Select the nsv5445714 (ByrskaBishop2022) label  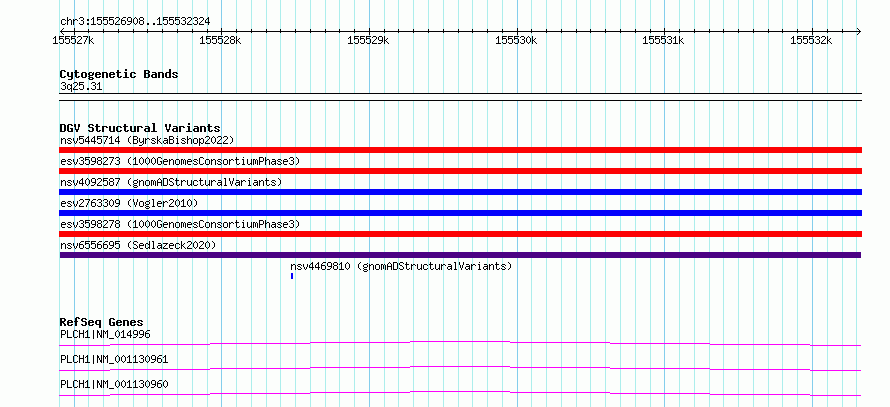[x=147, y=140]
